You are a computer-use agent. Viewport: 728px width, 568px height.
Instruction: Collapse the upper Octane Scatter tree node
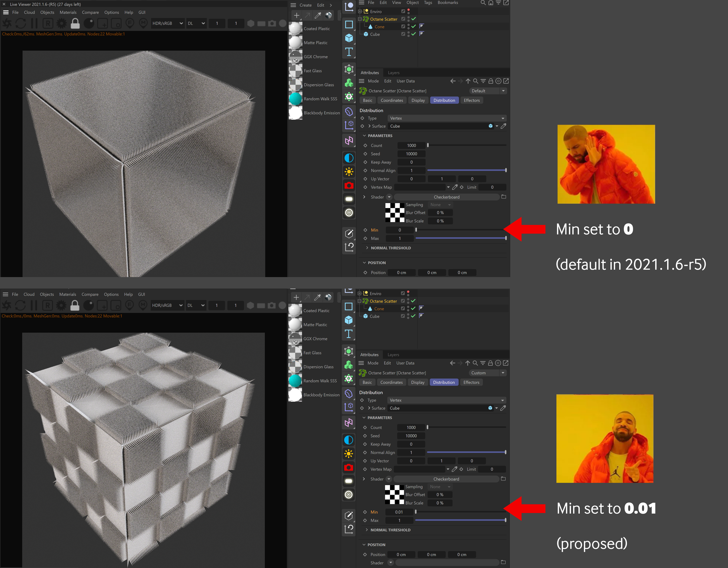coord(360,19)
